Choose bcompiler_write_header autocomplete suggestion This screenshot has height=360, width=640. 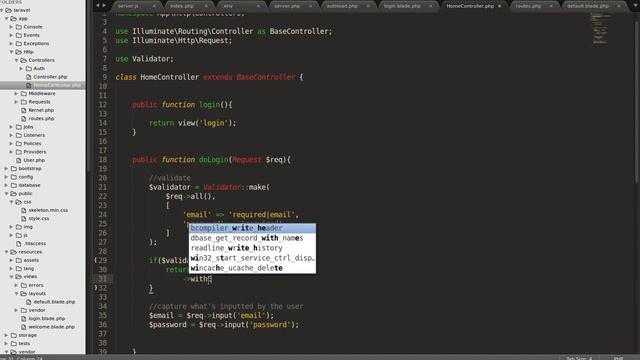click(253, 228)
